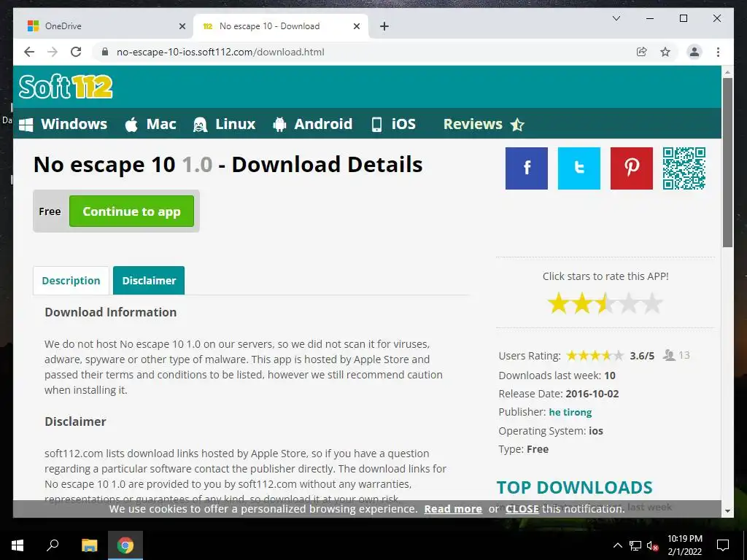747x560 pixels.
Task: Open Windows Start menu
Action: click(18, 545)
